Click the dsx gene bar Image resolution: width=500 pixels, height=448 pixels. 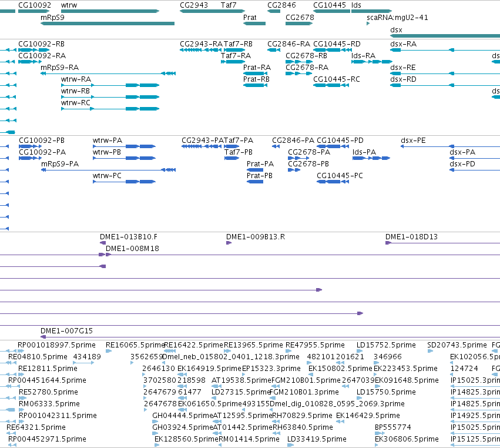tap(445, 36)
